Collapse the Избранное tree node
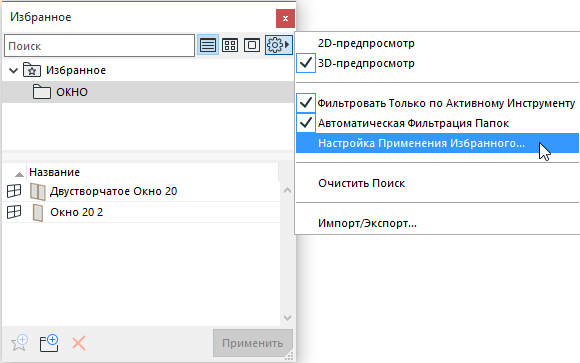580x363 pixels. point(13,70)
